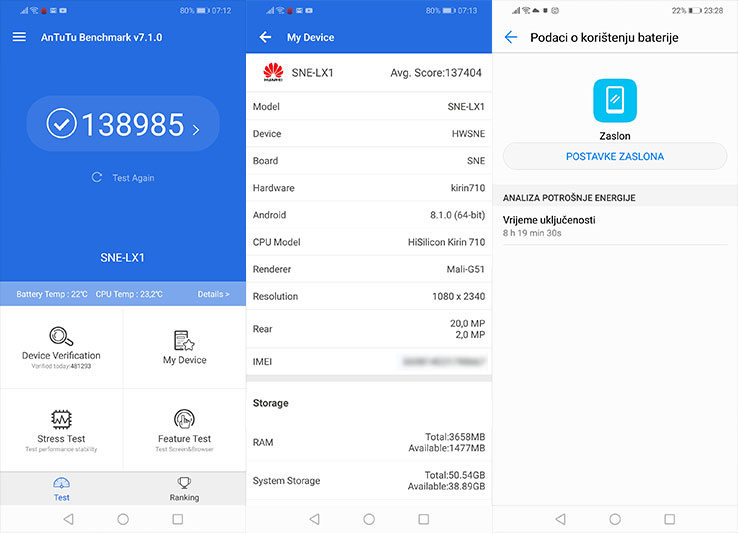Screen dimensions: 738x533
Task: Open the hamburger menu in AnTuTu Benchmark
Action: (19, 37)
